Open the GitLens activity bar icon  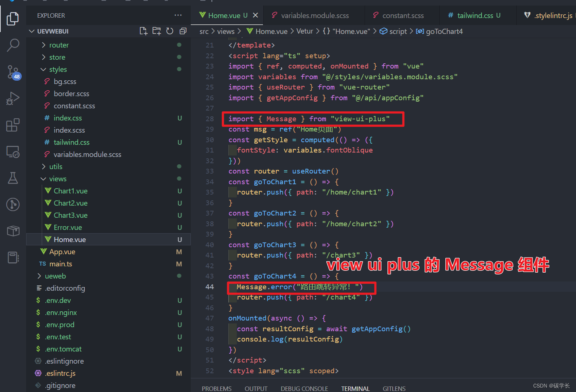point(13,204)
